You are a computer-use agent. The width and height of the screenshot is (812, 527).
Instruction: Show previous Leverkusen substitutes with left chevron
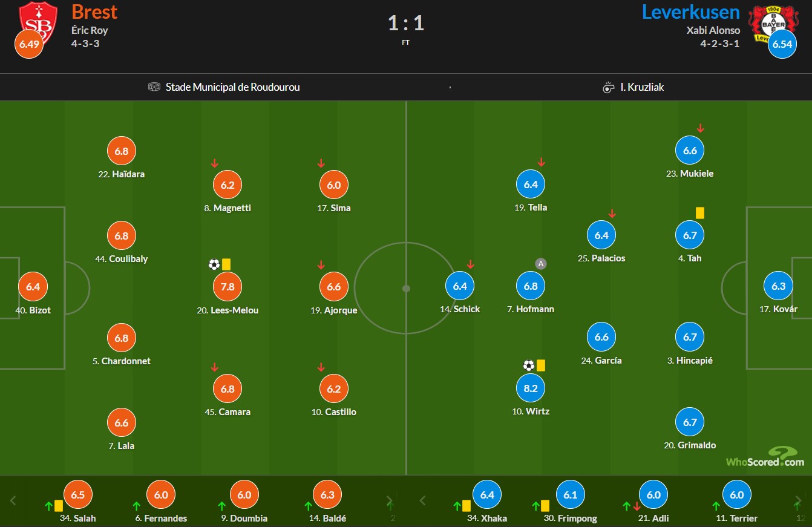click(422, 501)
